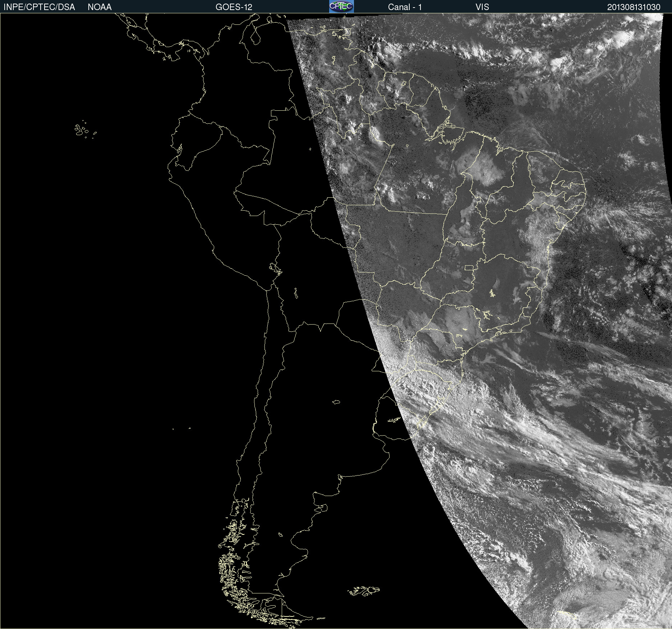Click the INPE/CPTEC/DSA header text

pos(39,7)
